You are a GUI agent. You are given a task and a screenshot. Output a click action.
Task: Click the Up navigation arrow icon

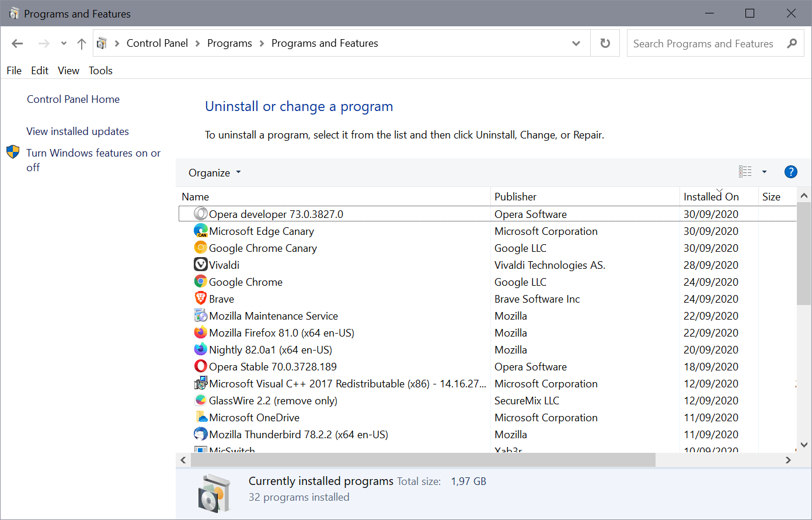coord(82,43)
